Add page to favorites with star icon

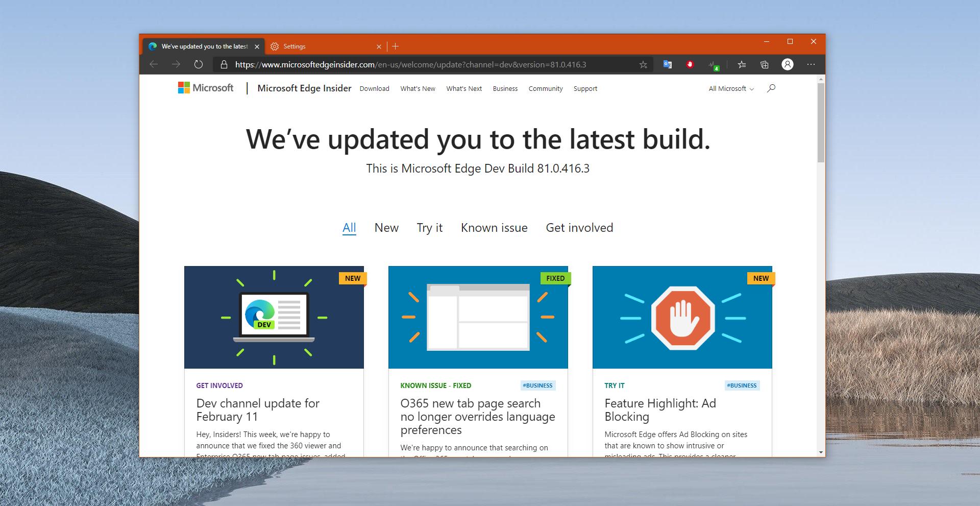pyautogui.click(x=643, y=65)
